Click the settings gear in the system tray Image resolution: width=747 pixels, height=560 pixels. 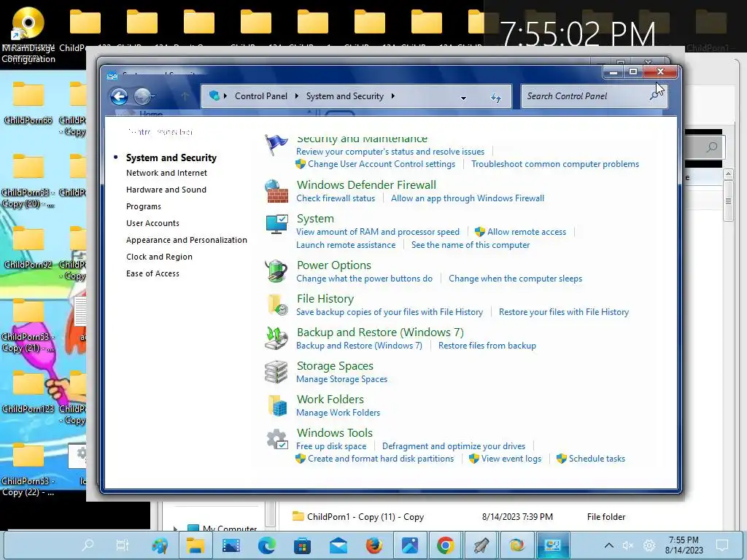[649, 545]
